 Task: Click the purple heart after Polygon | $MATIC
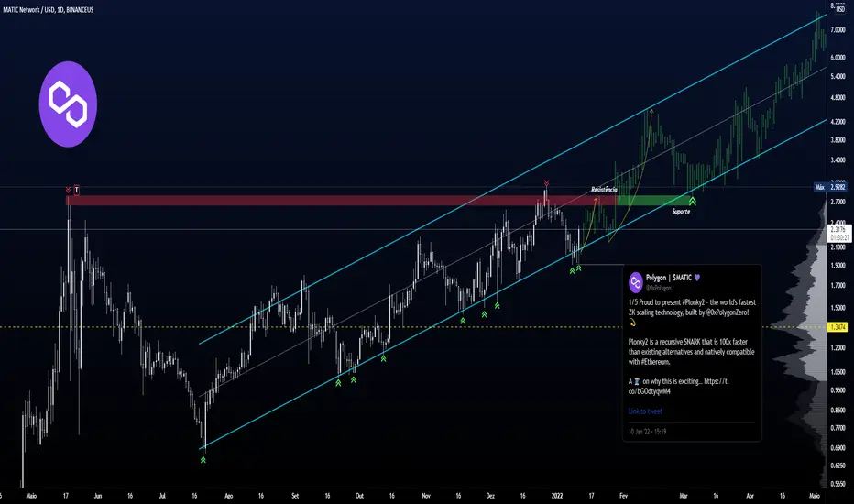click(697, 278)
